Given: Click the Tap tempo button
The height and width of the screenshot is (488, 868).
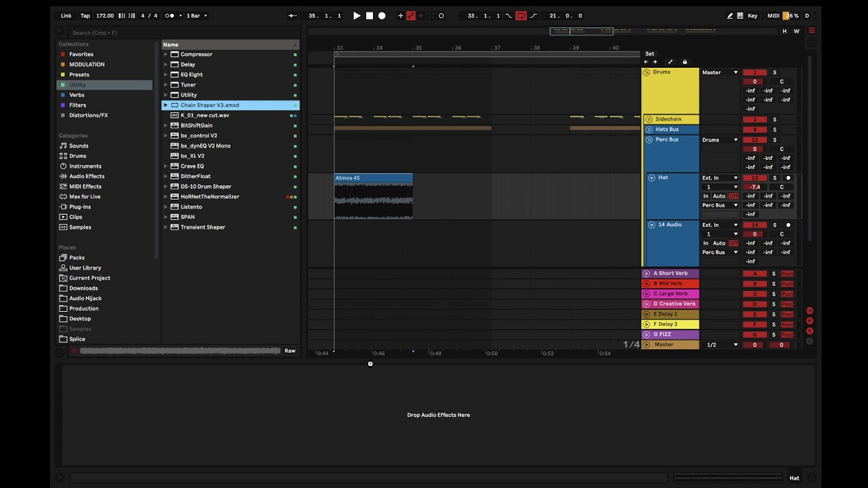Looking at the screenshot, I should (x=85, y=16).
